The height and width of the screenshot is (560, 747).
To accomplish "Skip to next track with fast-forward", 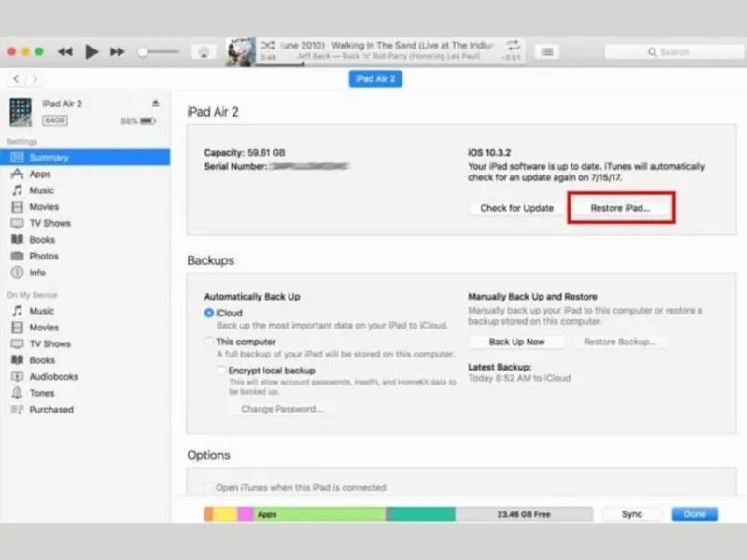I will [x=118, y=52].
